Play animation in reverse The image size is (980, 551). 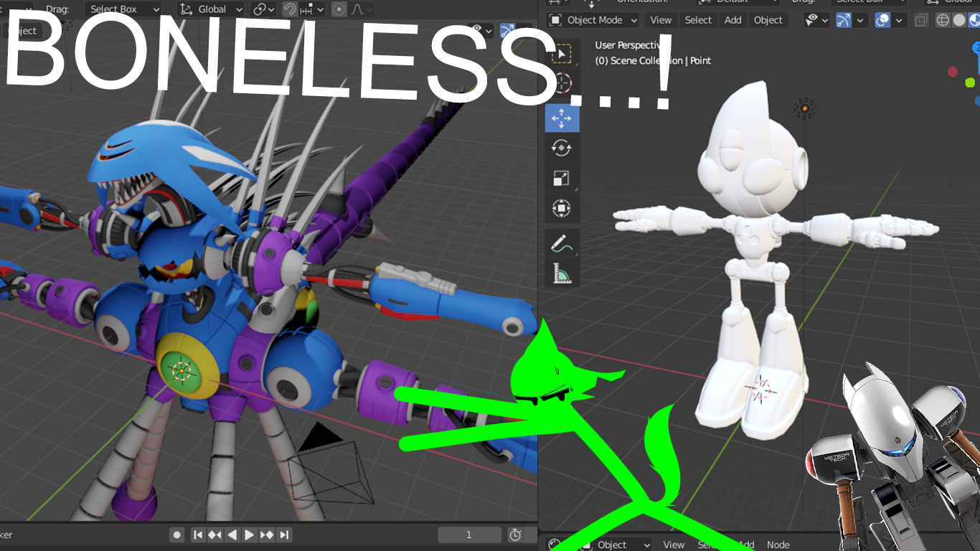pyautogui.click(x=232, y=534)
